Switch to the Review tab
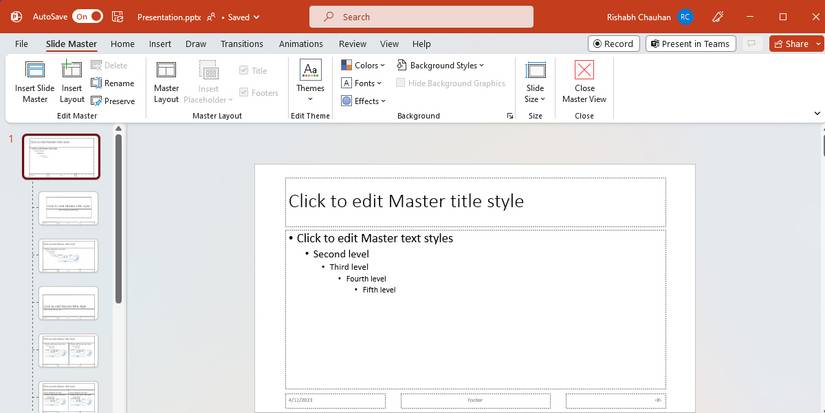 tap(353, 44)
